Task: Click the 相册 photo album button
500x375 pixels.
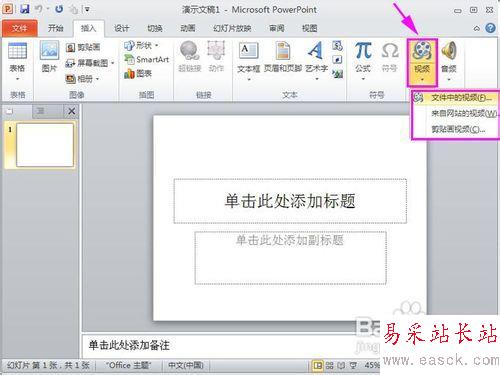Action: 79,79
